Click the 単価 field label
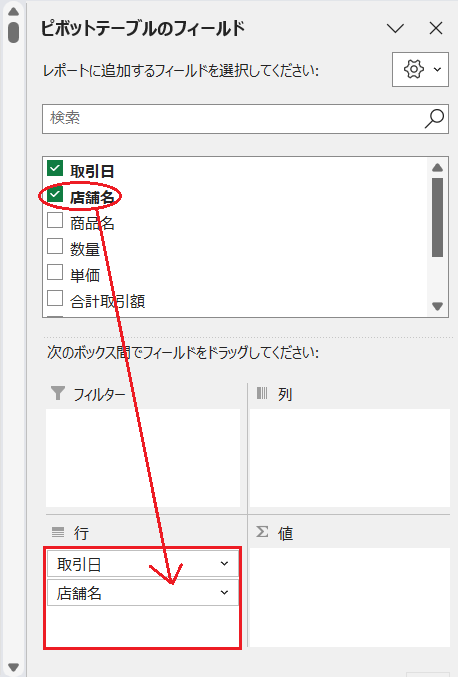458x677 pixels. click(85, 275)
